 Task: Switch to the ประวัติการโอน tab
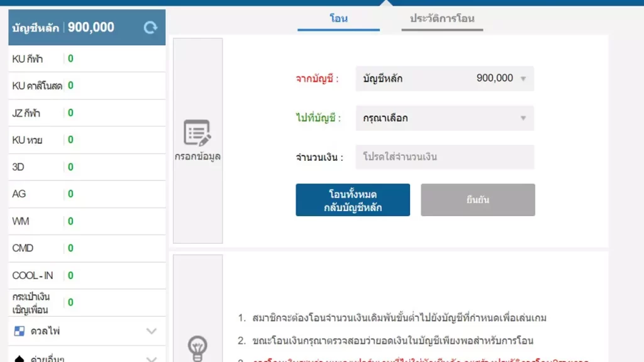coord(442,18)
